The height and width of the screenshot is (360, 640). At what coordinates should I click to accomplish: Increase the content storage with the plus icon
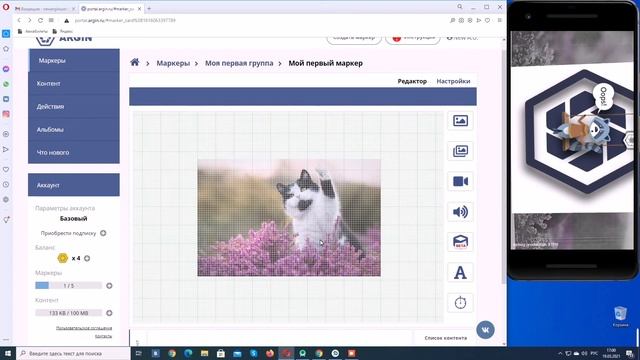(109, 313)
